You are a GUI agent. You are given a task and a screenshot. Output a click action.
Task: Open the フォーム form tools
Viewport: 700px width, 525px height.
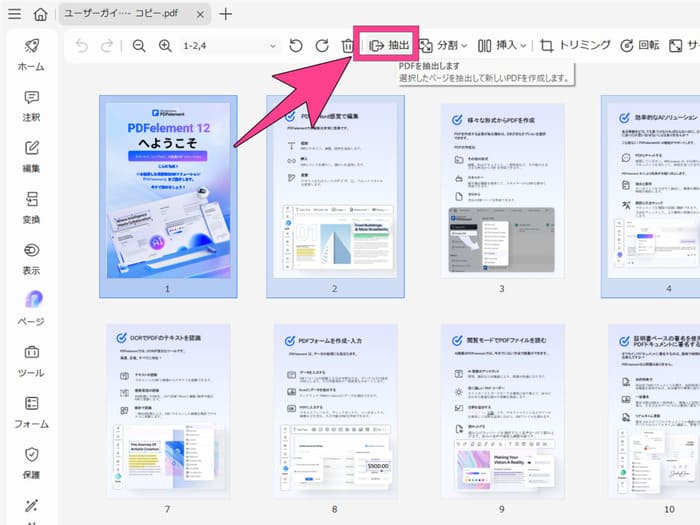tap(31, 412)
